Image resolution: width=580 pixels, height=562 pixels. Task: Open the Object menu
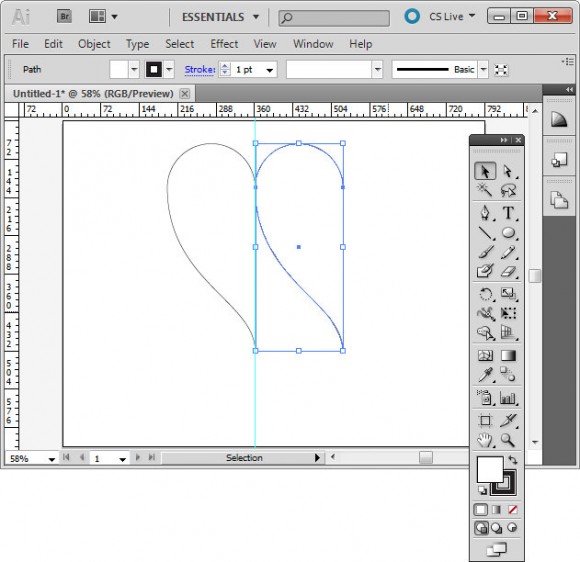pos(94,44)
